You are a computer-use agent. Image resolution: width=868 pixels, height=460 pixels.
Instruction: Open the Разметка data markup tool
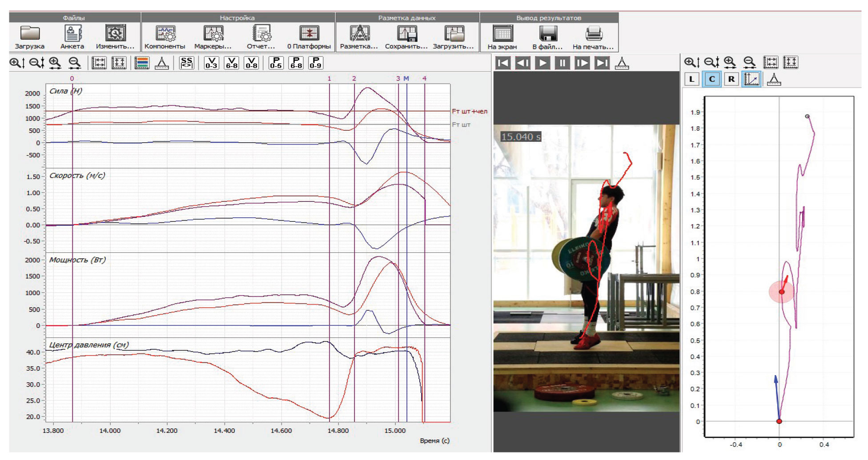pos(359,34)
